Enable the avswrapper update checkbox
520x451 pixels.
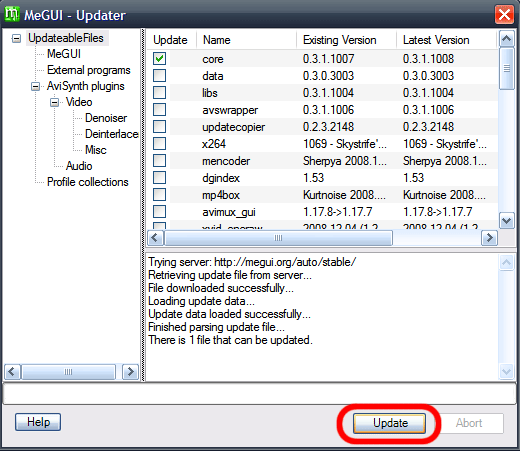[x=159, y=110]
